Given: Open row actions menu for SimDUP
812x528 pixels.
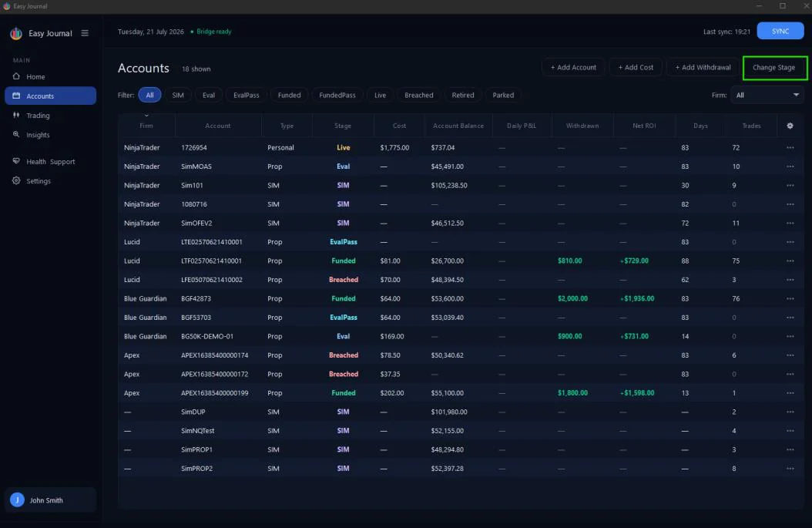Looking at the screenshot, I should tap(790, 412).
